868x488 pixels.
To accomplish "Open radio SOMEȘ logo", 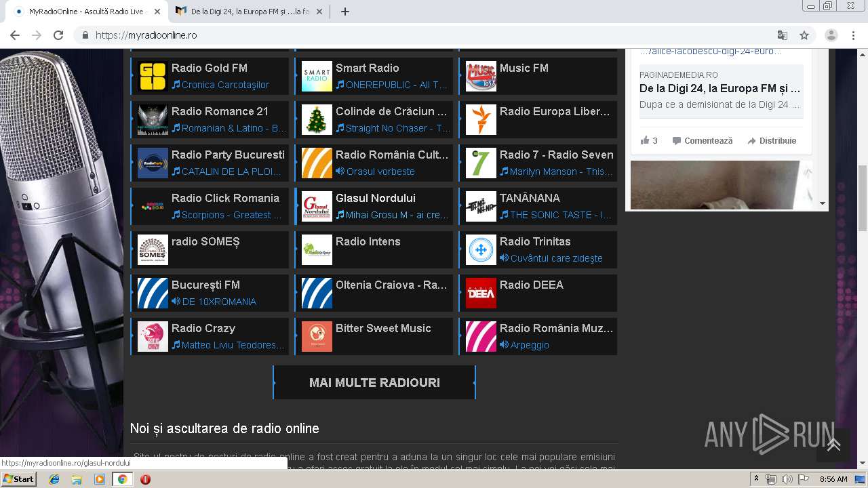I will click(x=153, y=249).
